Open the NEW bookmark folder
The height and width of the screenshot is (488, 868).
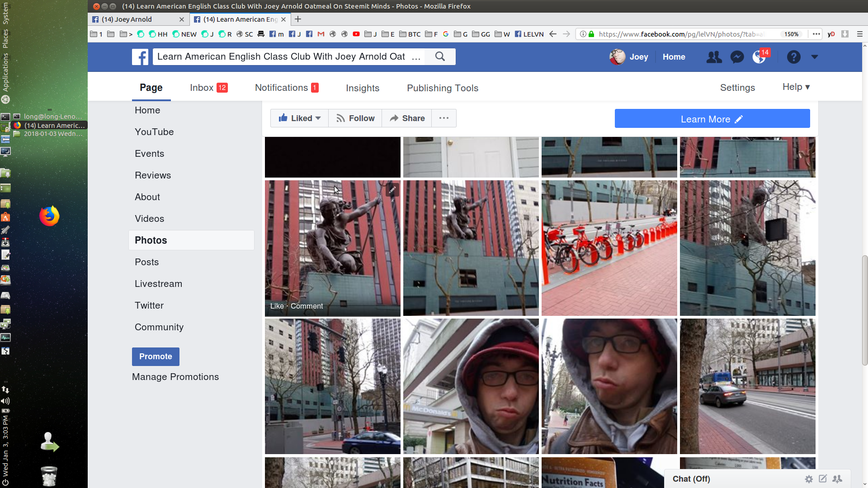184,34
